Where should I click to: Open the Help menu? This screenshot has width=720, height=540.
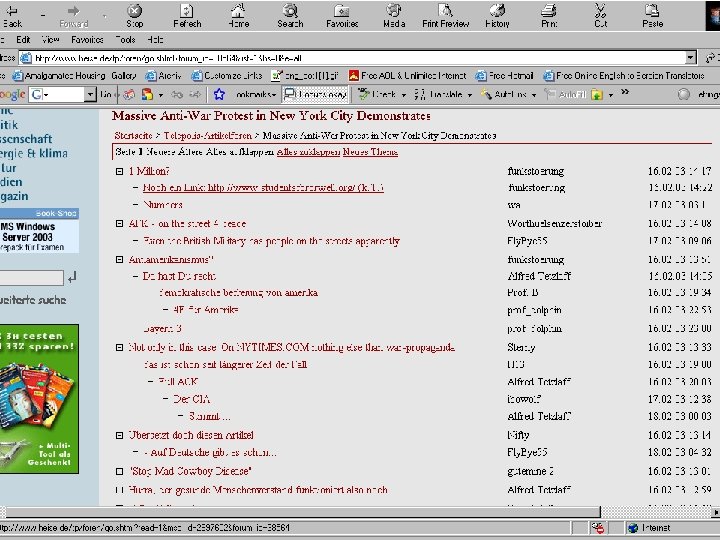(155, 40)
